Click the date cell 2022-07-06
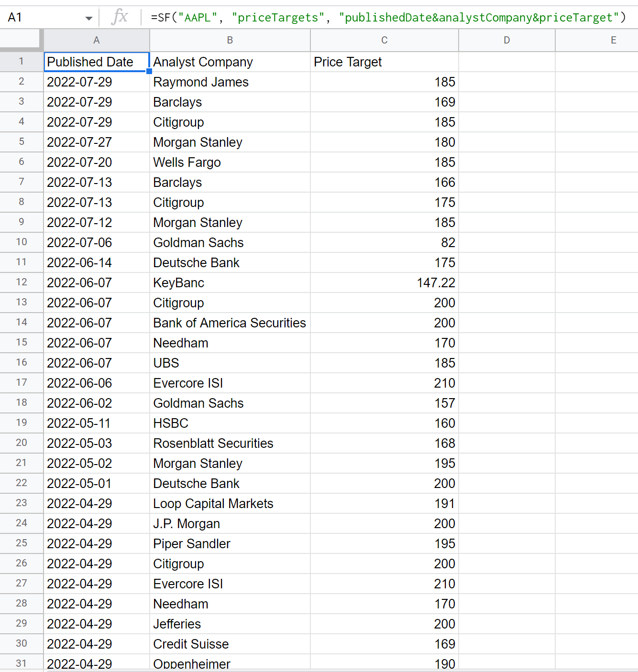The height and width of the screenshot is (672, 638). 97,242
